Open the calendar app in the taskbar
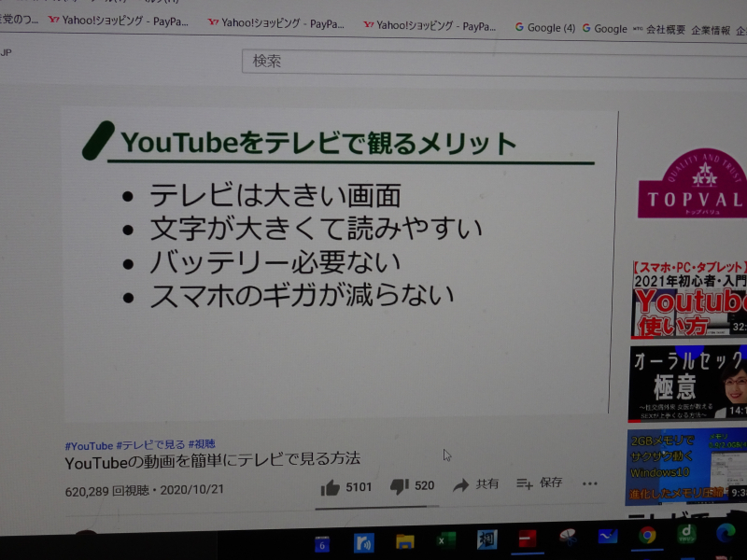Screen dimensions: 747x560 [x=322, y=545]
